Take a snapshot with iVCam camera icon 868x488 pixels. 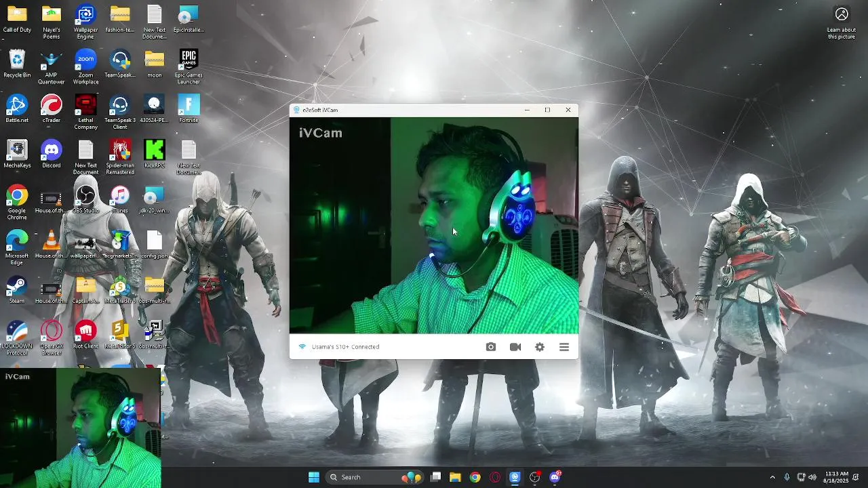click(491, 347)
